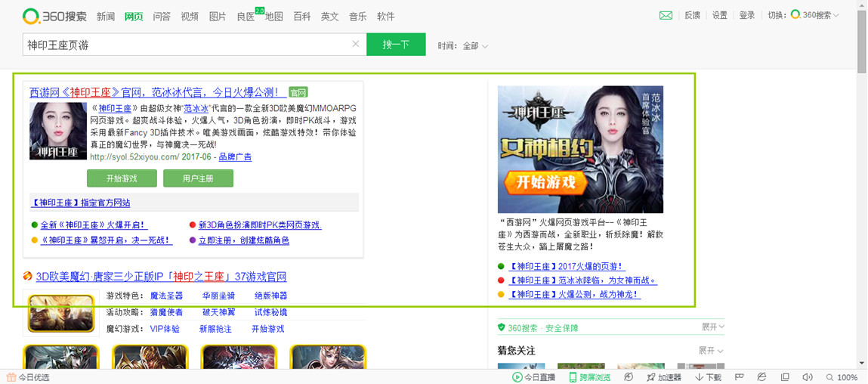The image size is (868, 384).
Task: Click the 魔法圣器 link
Action: point(166,296)
